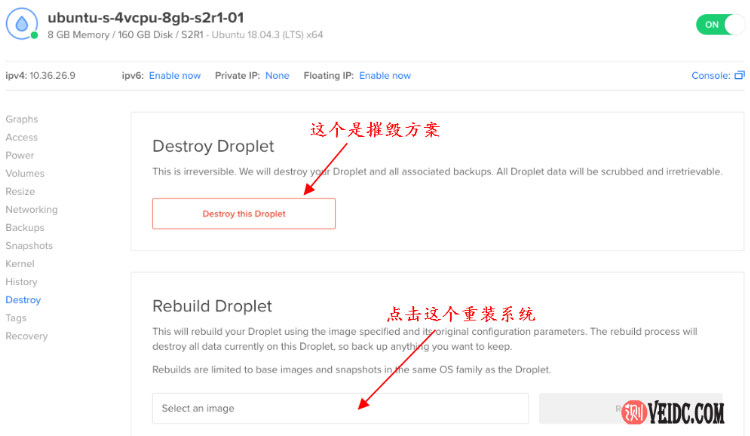Open Volumes sidebar item
The image size is (750, 436).
pyautogui.click(x=25, y=174)
